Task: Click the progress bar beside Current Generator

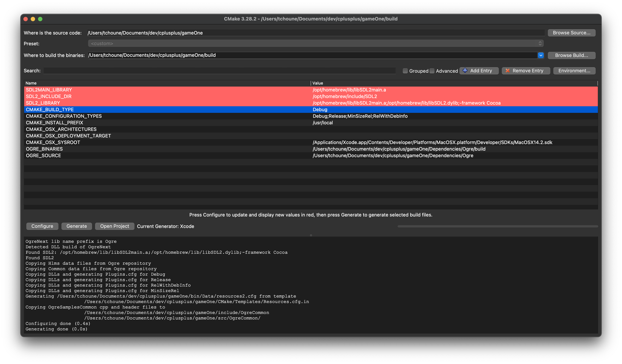Action: click(498, 226)
